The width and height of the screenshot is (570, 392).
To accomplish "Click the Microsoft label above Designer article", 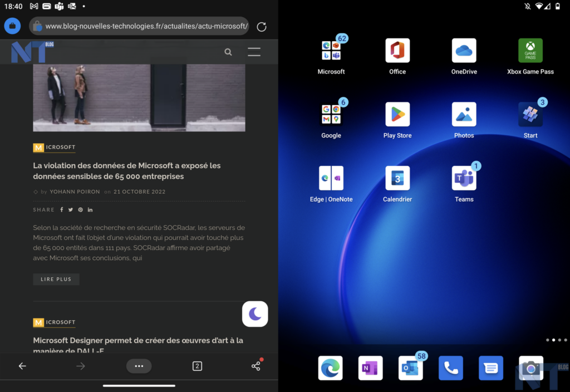I will pos(54,322).
